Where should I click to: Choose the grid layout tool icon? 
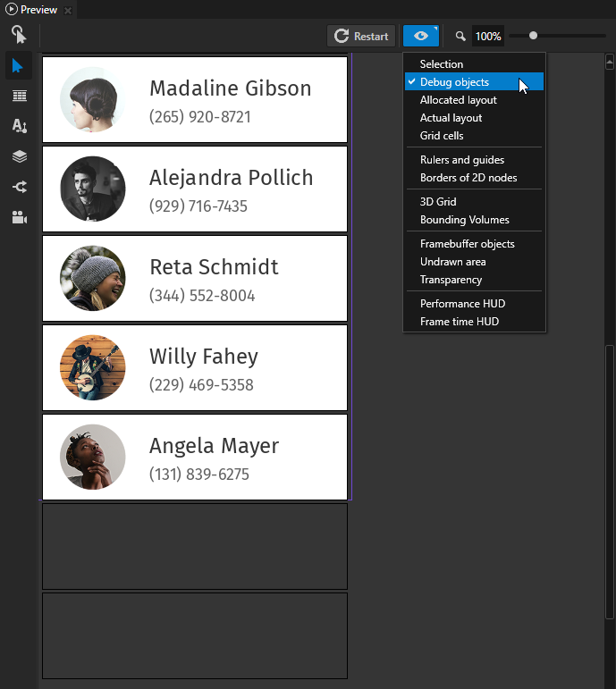(x=19, y=96)
